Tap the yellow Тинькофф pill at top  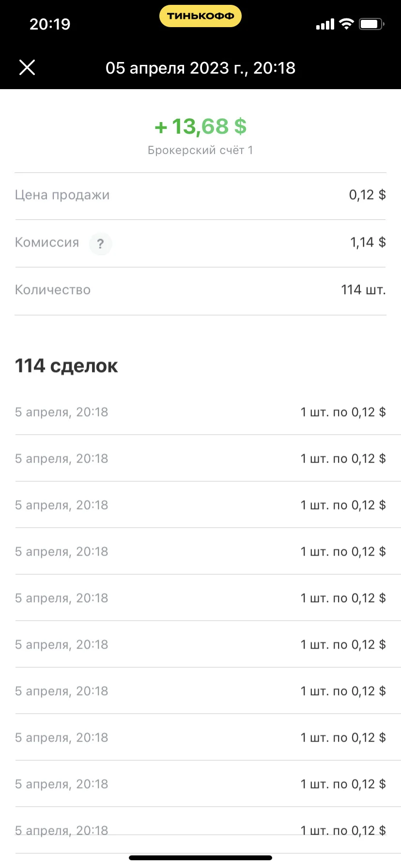(200, 16)
